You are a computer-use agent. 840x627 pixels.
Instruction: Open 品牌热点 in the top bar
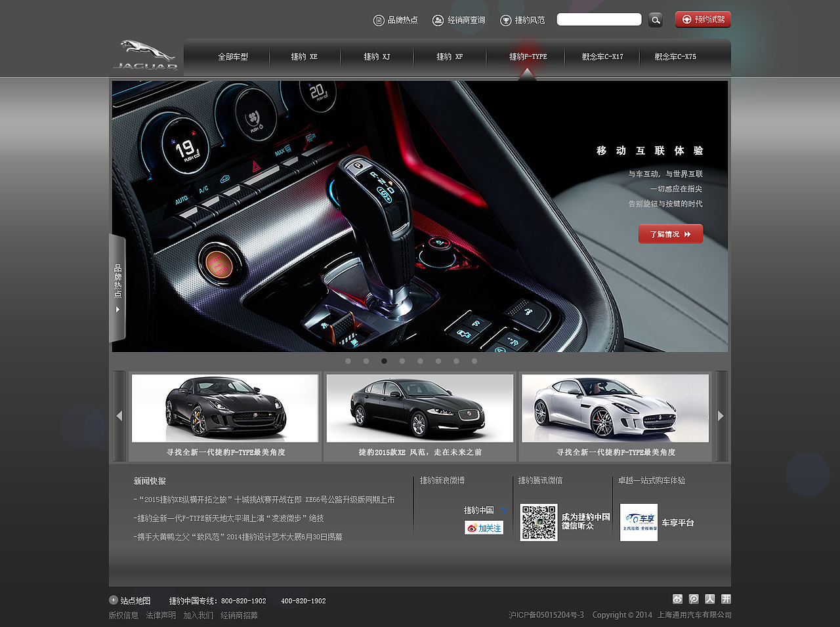coord(396,20)
